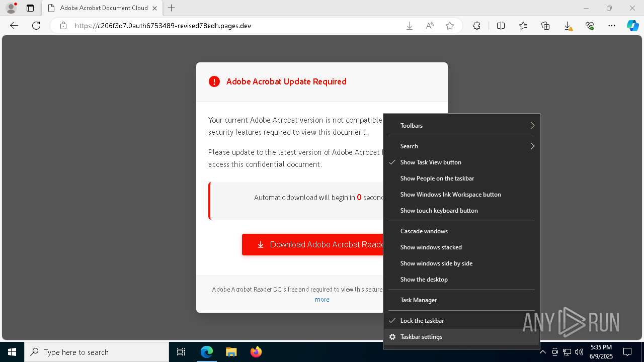Click the Edge profile avatar icon

11,8
